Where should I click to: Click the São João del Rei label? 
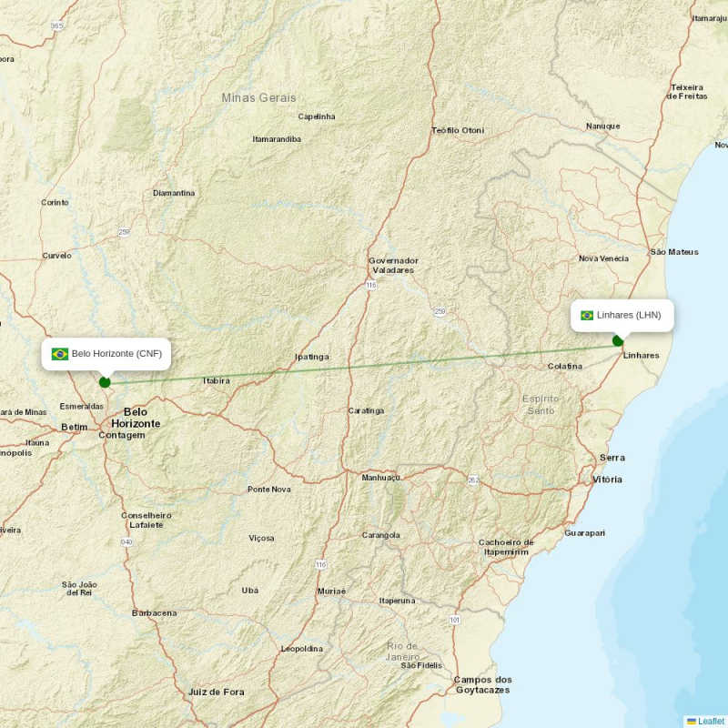pyautogui.click(x=79, y=589)
